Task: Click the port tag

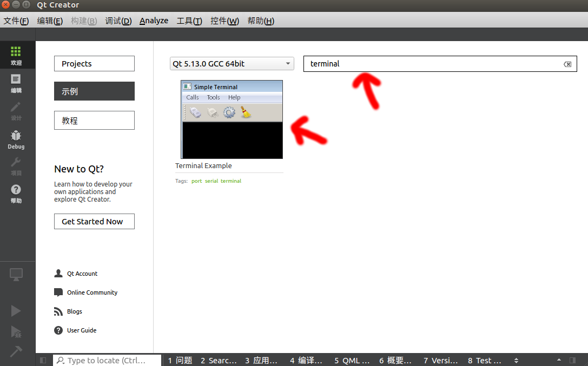Action: coord(196,181)
